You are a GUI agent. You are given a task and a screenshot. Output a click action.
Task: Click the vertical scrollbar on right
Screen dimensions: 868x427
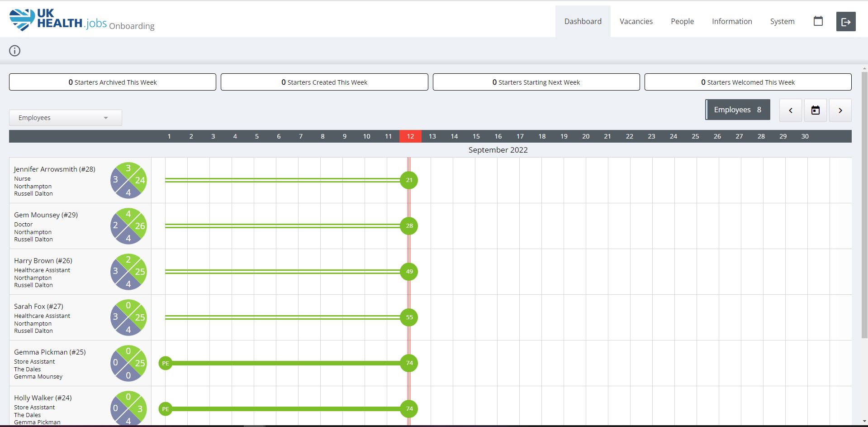pos(864,204)
